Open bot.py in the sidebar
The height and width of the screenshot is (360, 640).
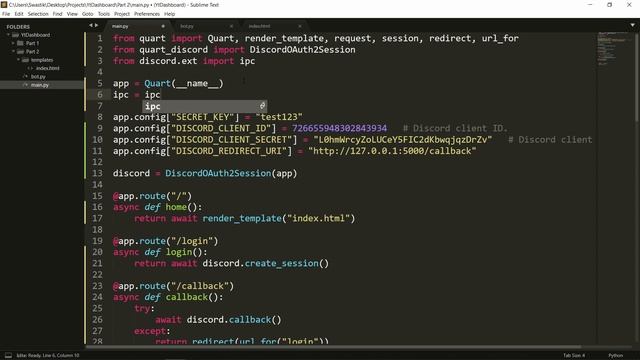(38, 76)
